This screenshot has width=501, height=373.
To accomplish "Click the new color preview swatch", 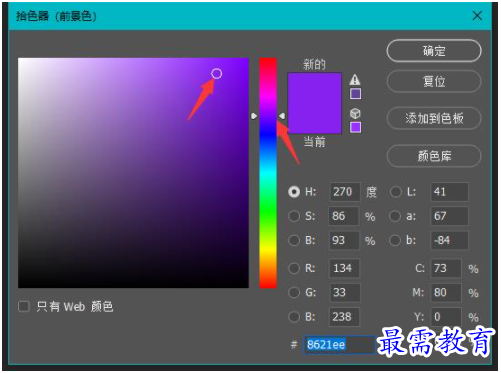I will (315, 88).
